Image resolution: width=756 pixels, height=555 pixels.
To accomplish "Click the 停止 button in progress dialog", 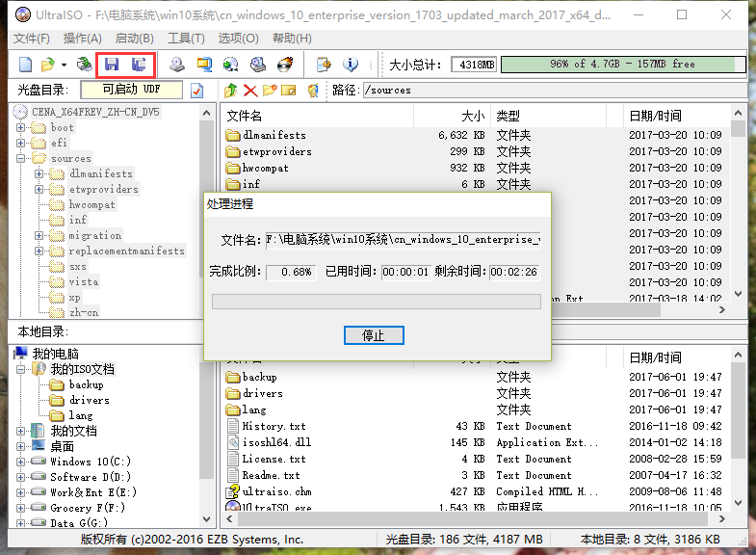I will 374,335.
